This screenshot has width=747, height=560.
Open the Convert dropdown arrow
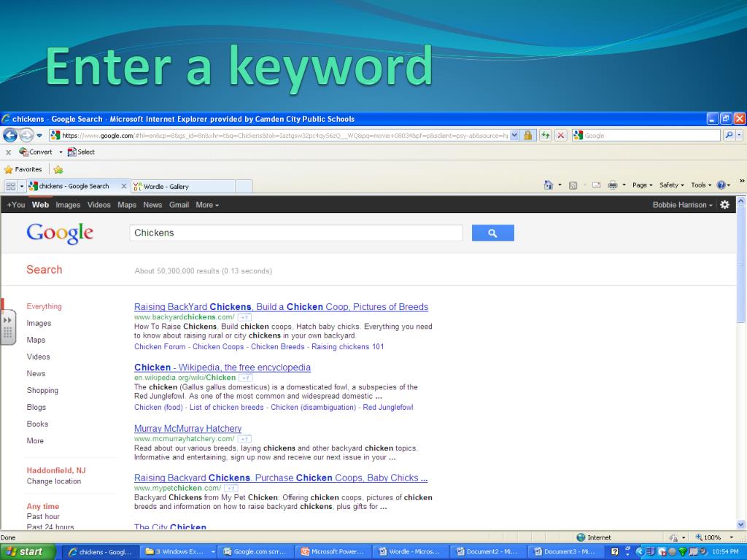click(x=61, y=152)
